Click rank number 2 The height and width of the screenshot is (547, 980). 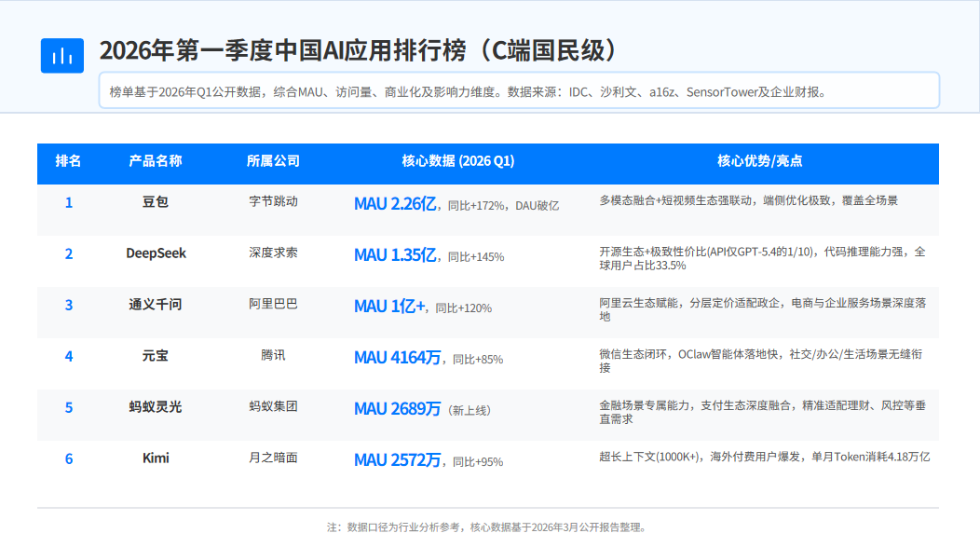(69, 253)
